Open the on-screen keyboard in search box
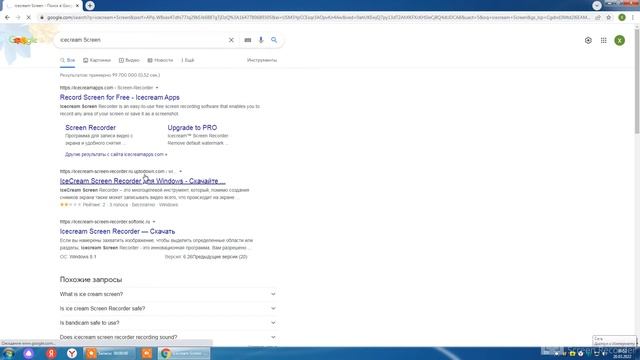This screenshot has height=360, width=640. pyautogui.click(x=248, y=40)
